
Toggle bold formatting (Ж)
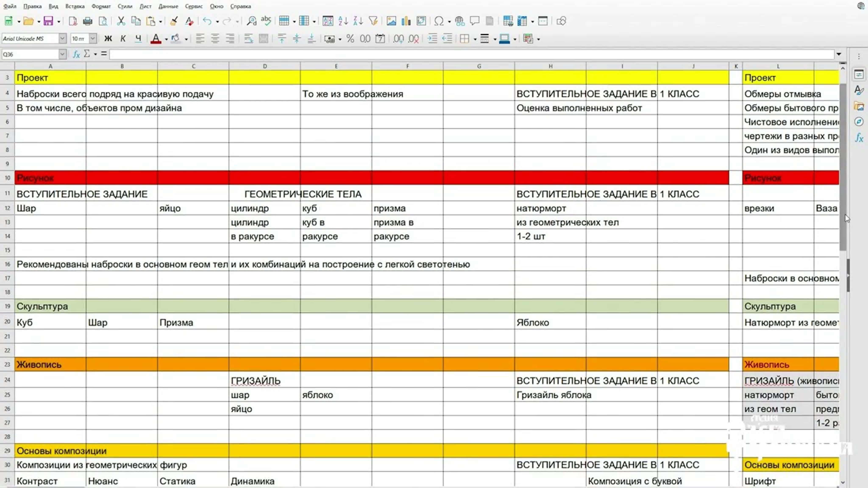coord(108,39)
